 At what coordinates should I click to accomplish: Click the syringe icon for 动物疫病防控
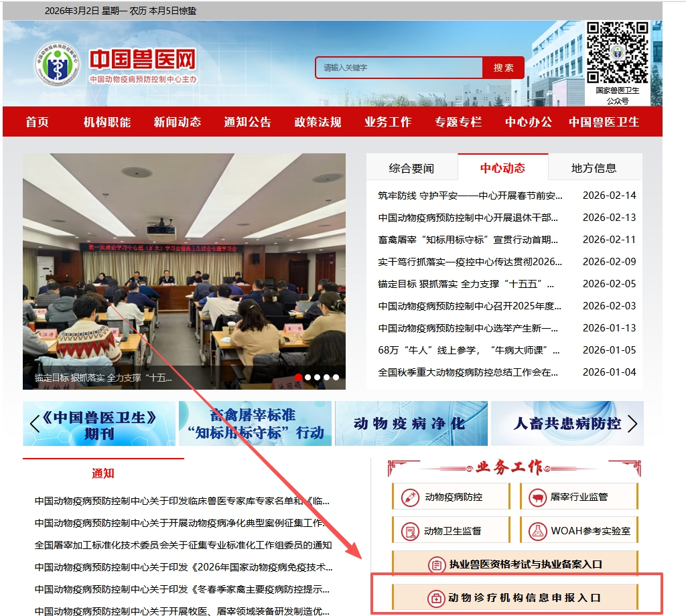[x=410, y=497]
